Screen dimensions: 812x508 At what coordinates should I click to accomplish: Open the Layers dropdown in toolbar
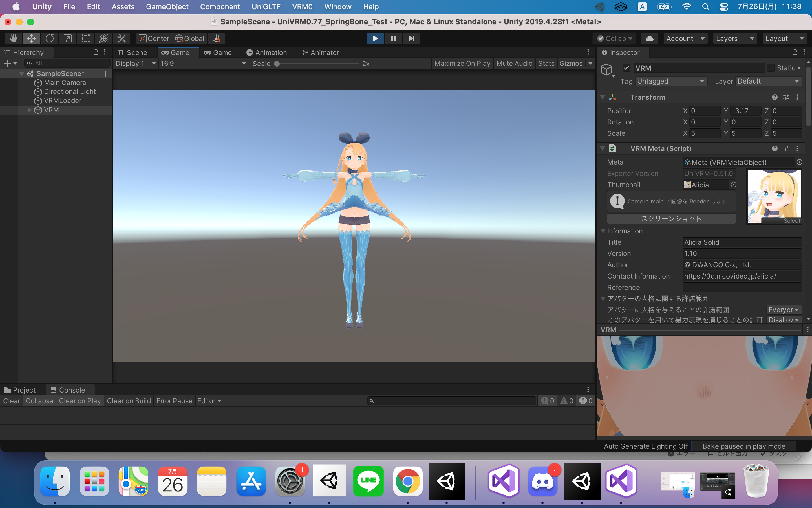(735, 38)
